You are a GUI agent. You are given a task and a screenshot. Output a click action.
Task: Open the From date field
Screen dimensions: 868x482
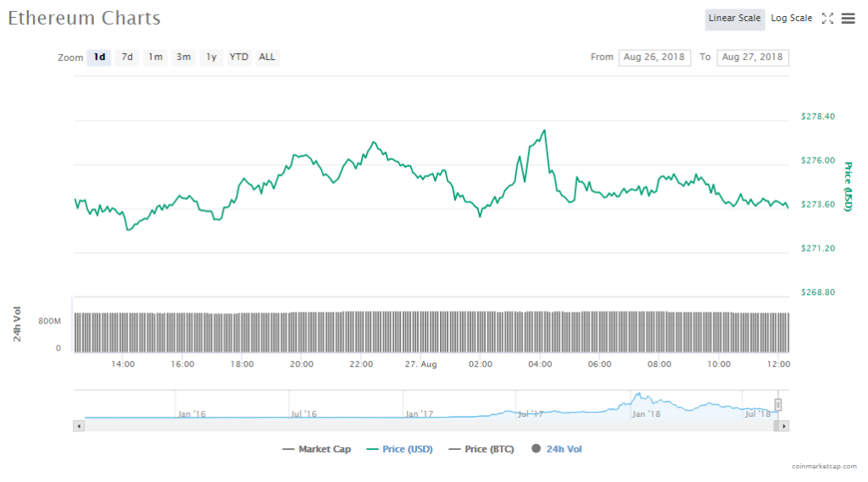[654, 58]
